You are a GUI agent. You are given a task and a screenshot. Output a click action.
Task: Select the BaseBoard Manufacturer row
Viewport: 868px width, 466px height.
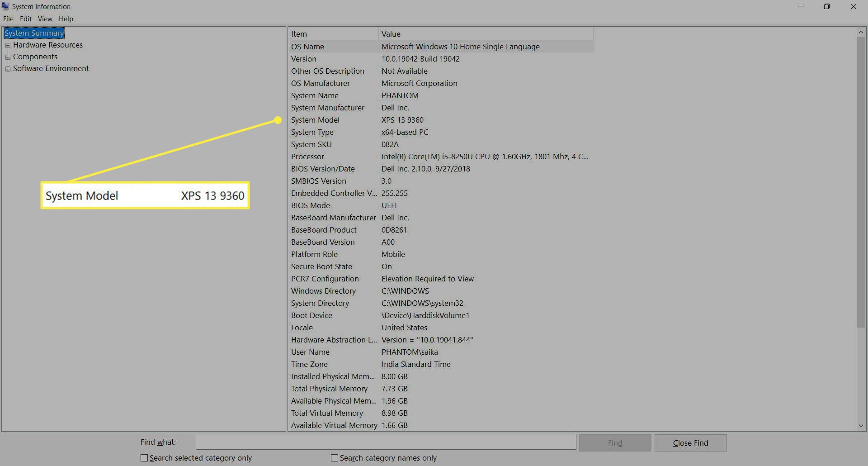pyautogui.click(x=441, y=218)
